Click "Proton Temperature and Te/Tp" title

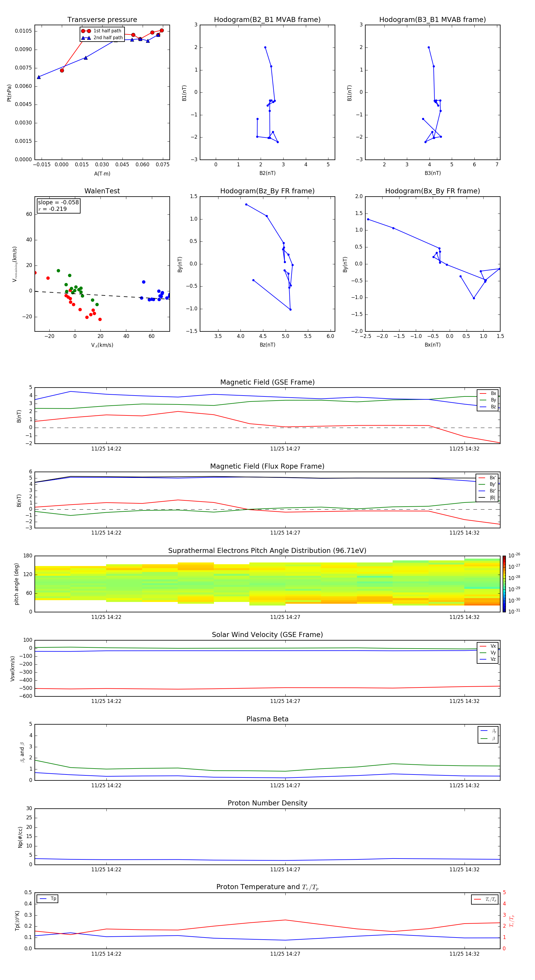[x=267, y=887]
